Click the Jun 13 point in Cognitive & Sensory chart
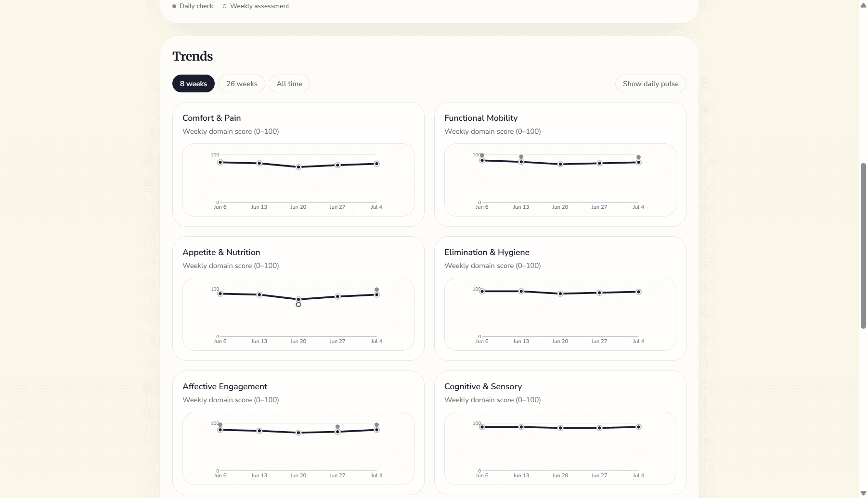 click(521, 427)
